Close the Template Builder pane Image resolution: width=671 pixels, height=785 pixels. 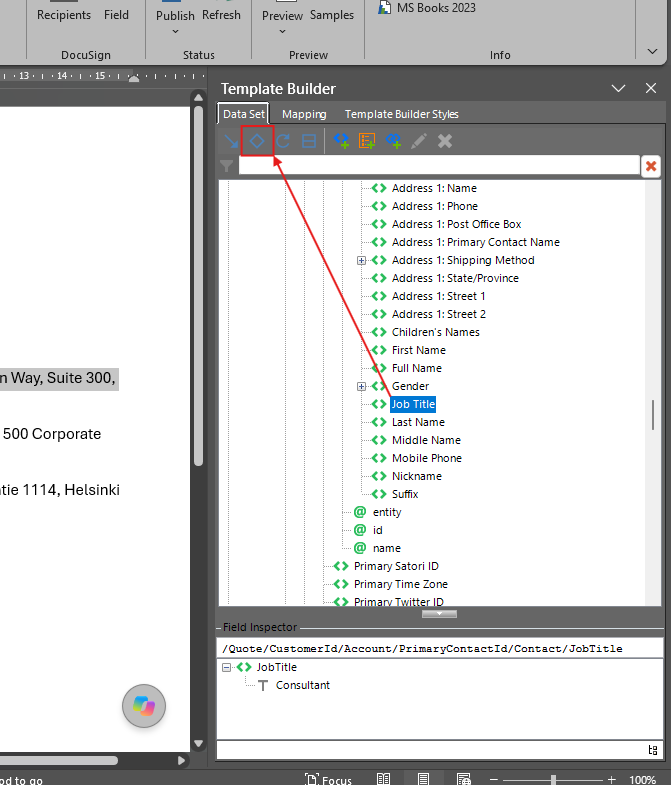[651, 88]
